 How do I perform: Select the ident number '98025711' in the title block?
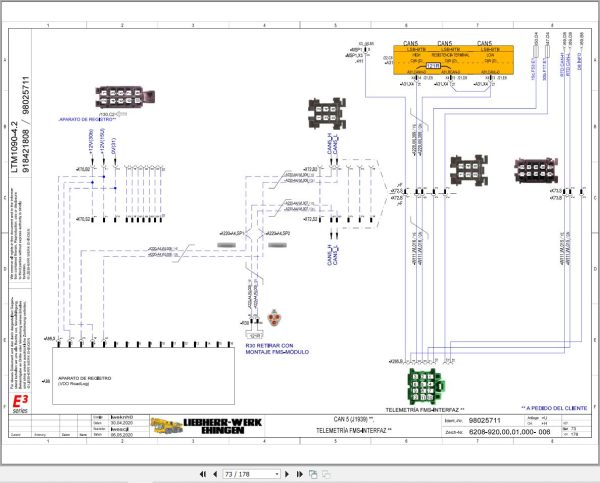484,420
